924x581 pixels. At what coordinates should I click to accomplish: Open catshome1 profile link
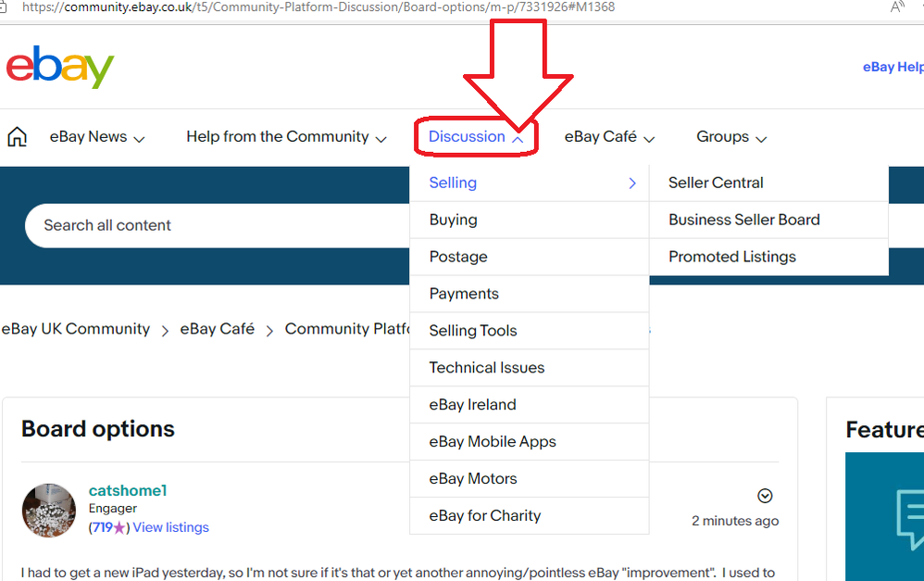[x=128, y=491]
